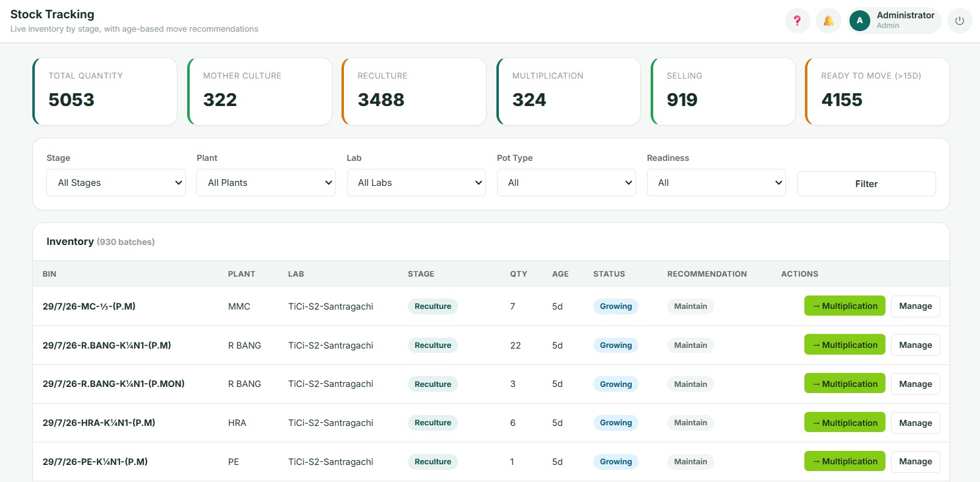Select the Total Quantity card
Screen dimensions: 980x482
coord(105,91)
